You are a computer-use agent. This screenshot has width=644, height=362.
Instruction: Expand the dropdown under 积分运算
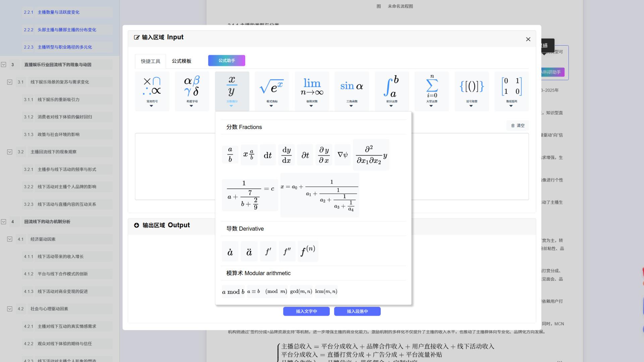coord(391,106)
